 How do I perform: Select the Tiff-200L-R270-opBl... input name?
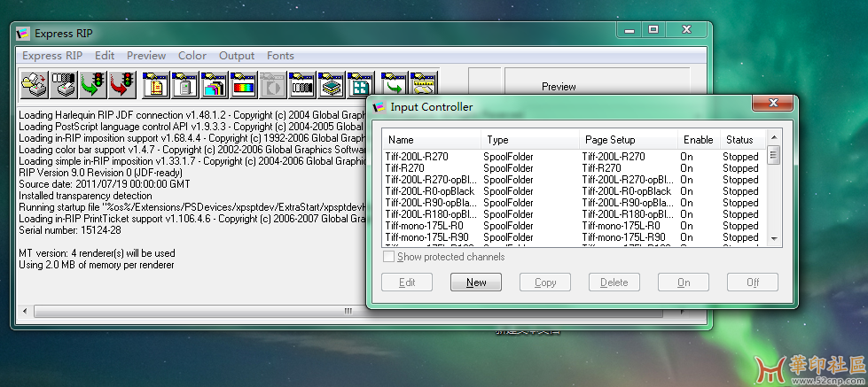coord(431,180)
